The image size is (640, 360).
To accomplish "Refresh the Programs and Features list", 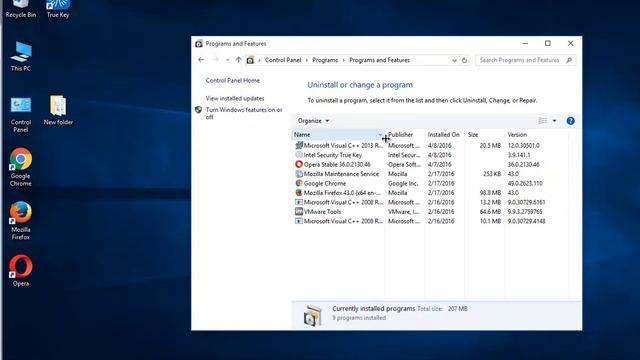I will pos(464,60).
